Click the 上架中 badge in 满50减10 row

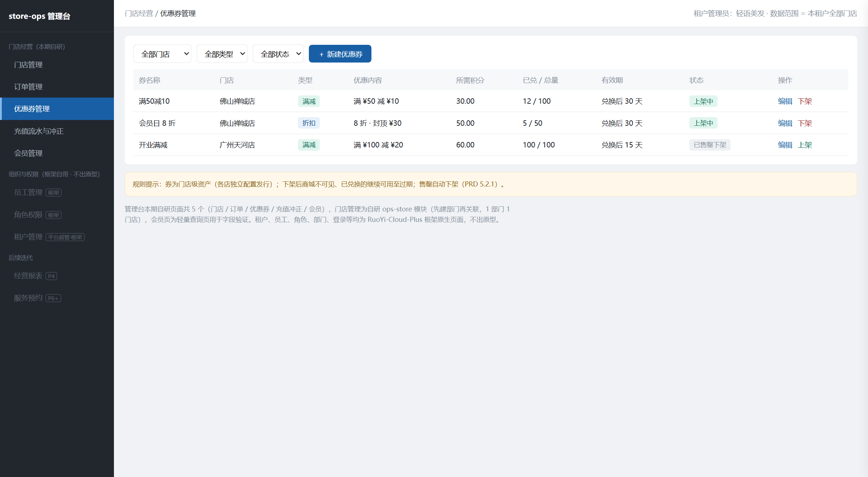pyautogui.click(x=703, y=101)
